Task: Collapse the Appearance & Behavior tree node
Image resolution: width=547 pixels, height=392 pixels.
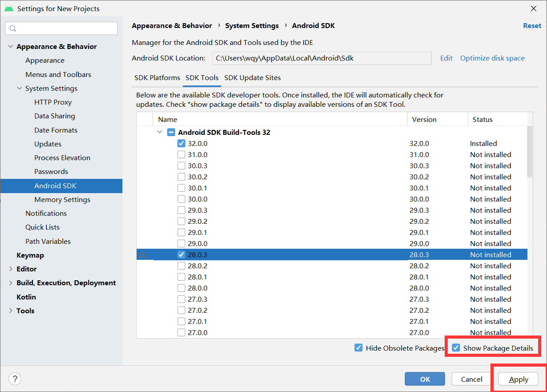Action: [x=11, y=46]
